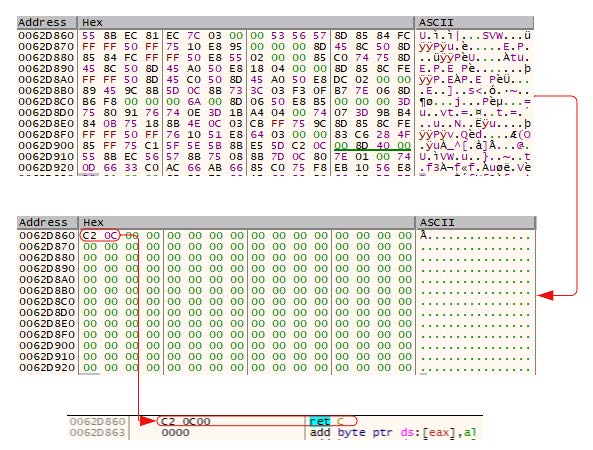Click the Address column header in the upper dump
The image size is (593, 450).
pyautogui.click(x=47, y=23)
